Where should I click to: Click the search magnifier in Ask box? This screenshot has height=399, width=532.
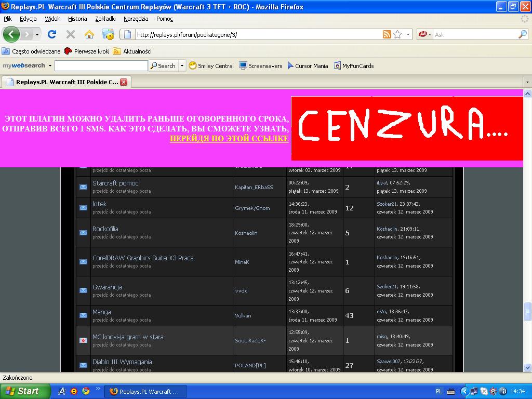(522, 34)
